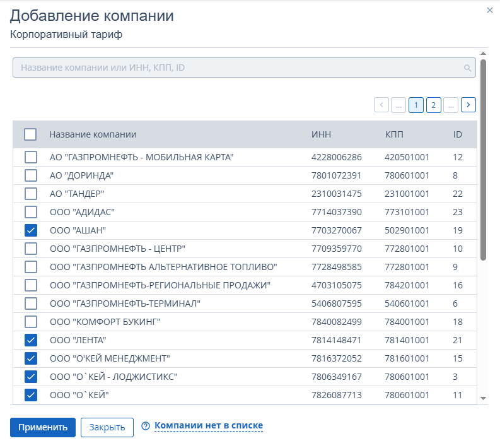Uncheck ООО "АШАН" checkbox
This screenshot has width=500, height=448.
[x=30, y=230]
